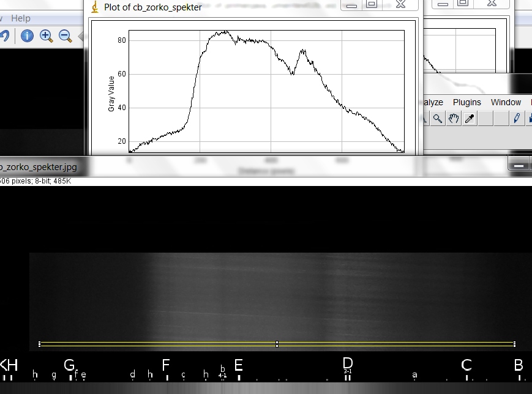The width and height of the screenshot is (532, 394).
Task: Click the right handle of yellow selection
Action: click(514, 344)
